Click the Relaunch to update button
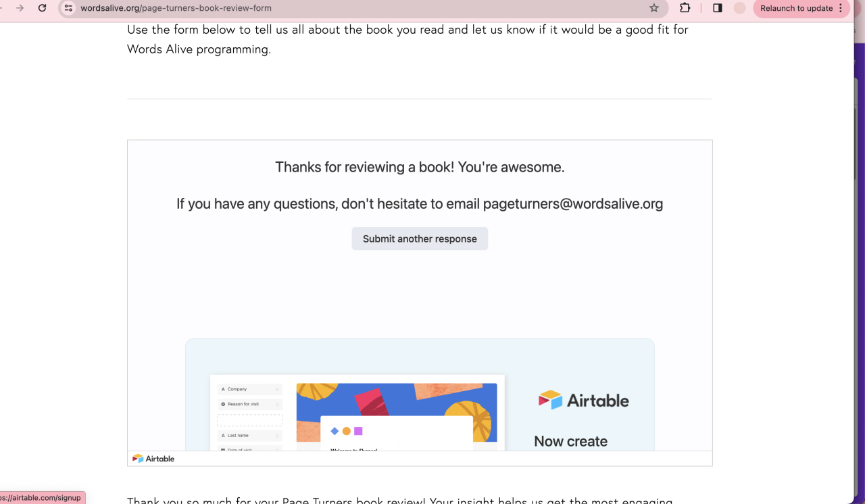 click(796, 8)
